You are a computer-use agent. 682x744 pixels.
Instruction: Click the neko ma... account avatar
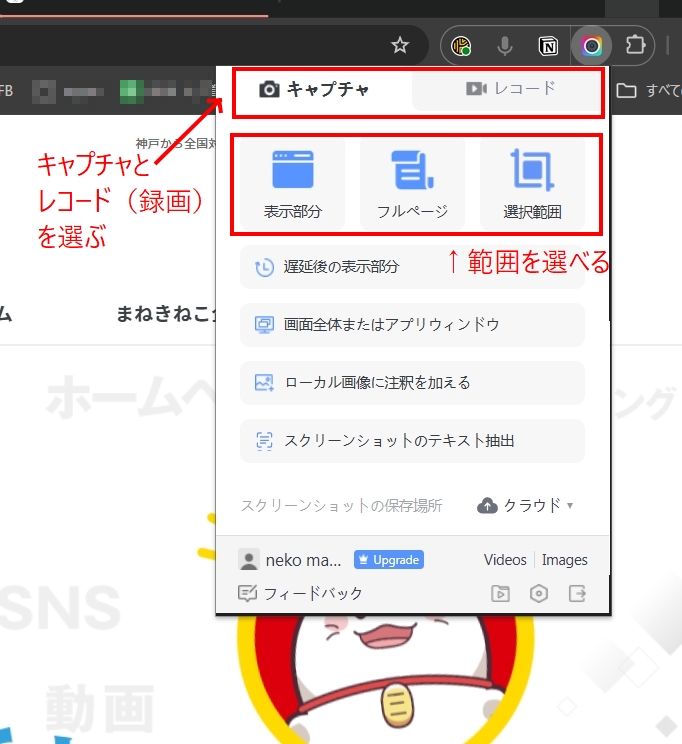pyautogui.click(x=248, y=560)
